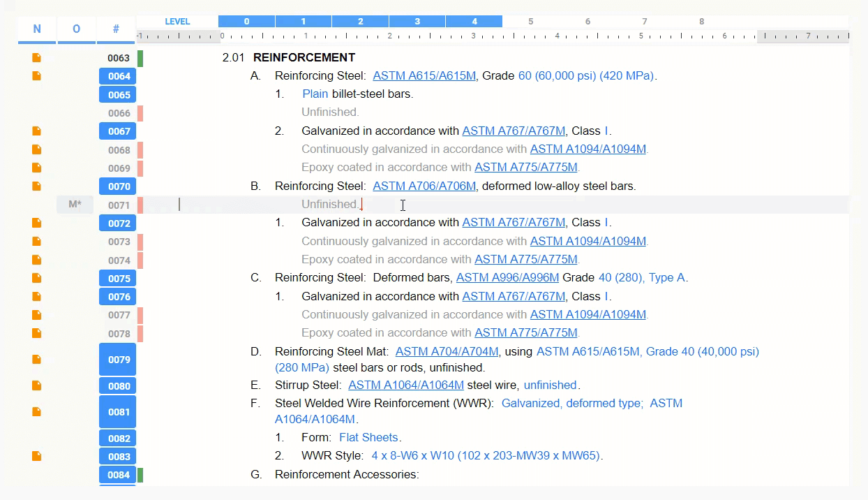Click the note icon beside paragraph 0063

click(x=37, y=58)
